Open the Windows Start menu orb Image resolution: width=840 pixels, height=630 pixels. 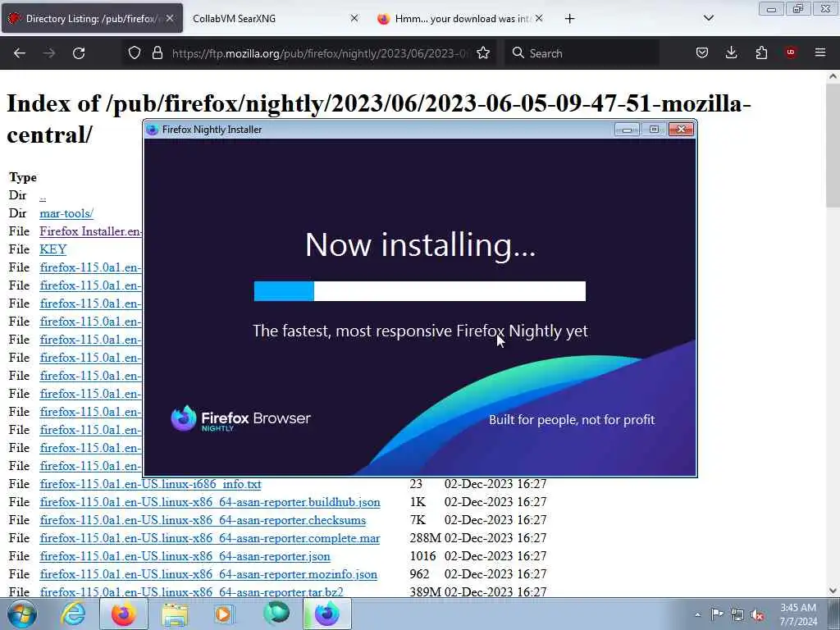click(21, 614)
